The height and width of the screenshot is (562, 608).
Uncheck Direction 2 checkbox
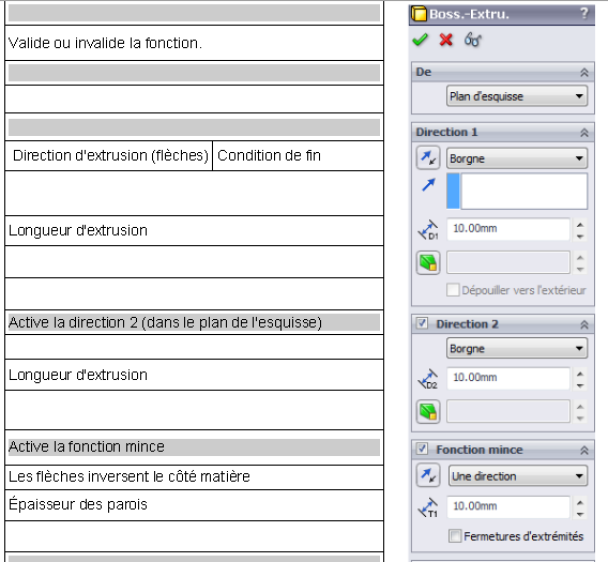[421, 323]
